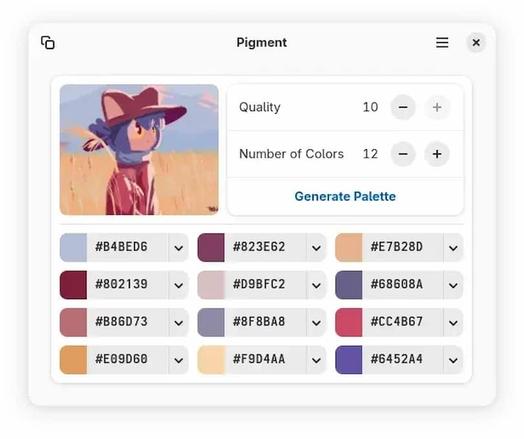Image resolution: width=524 pixels, height=439 pixels.
Task: Copy the hex code #F9D4AA
Action: click(x=259, y=359)
